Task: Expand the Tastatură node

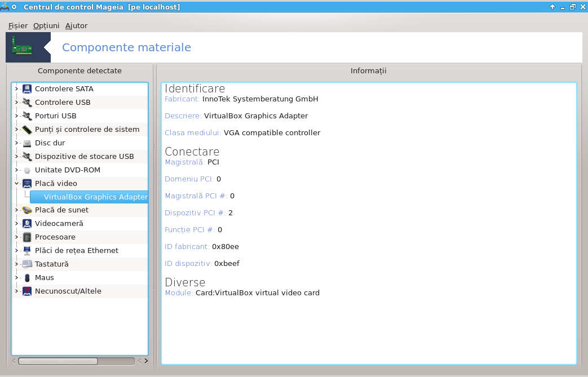Action: (x=16, y=264)
